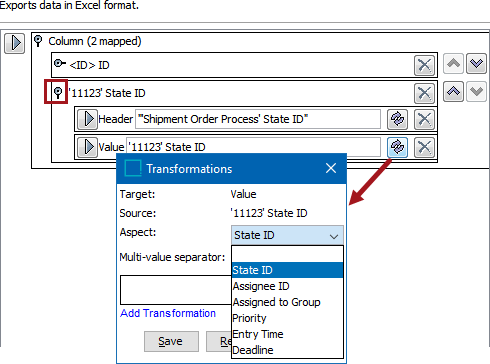Click the arrow button next to Header

(x=87, y=119)
